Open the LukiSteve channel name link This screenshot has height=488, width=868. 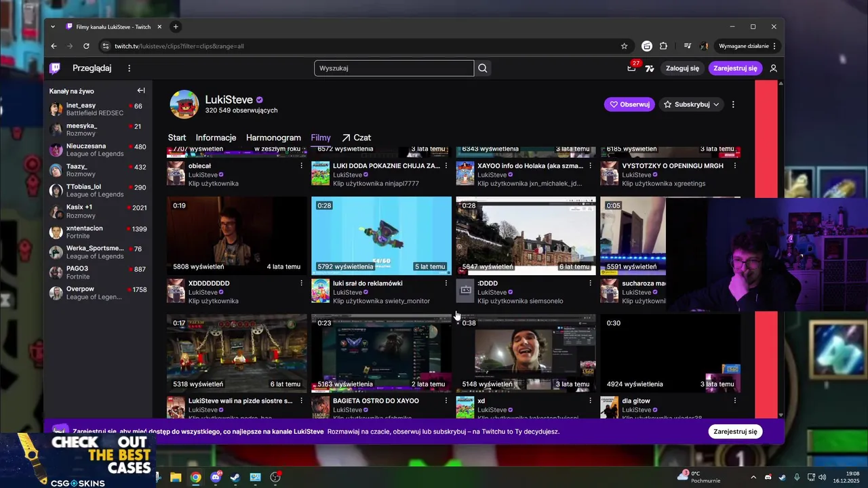pos(229,100)
